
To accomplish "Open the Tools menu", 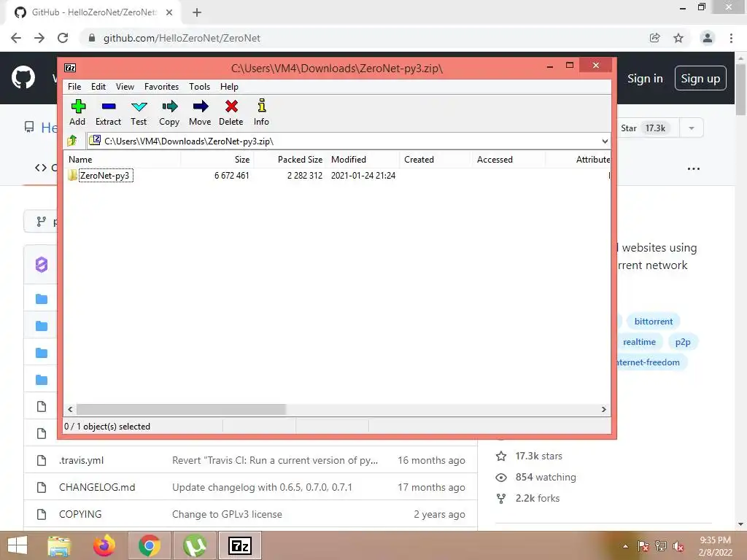I will coord(199,87).
